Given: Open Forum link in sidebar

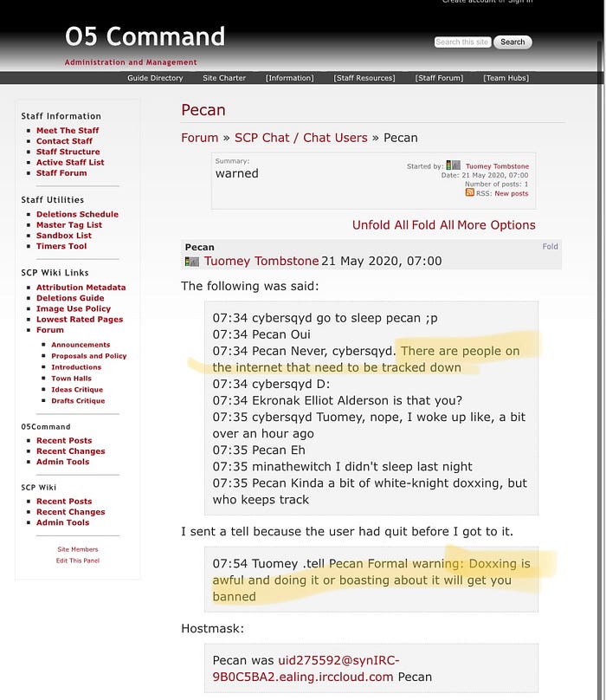Looking at the screenshot, I should coord(50,330).
